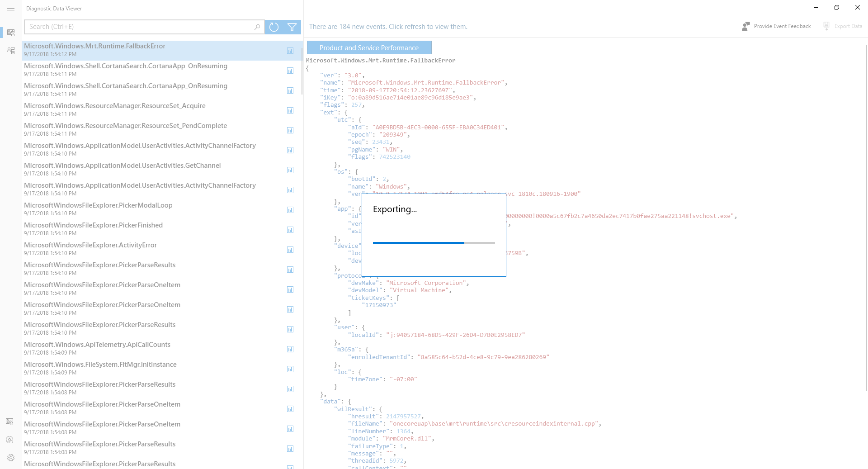Click the user localId value

click(456, 335)
